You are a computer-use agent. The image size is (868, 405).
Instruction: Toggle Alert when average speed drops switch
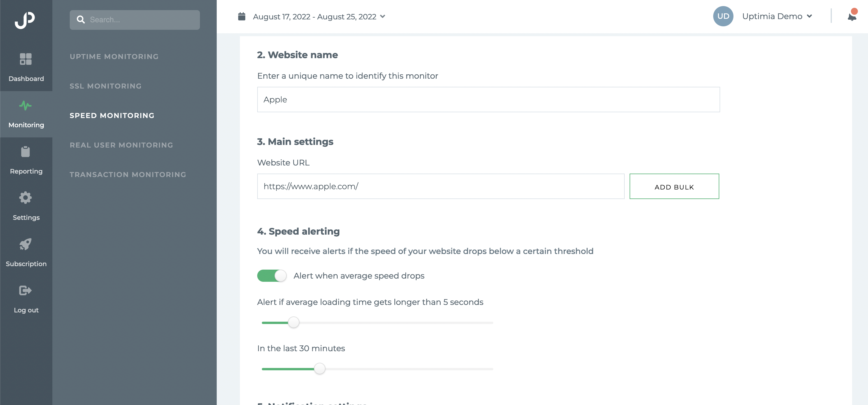272,276
